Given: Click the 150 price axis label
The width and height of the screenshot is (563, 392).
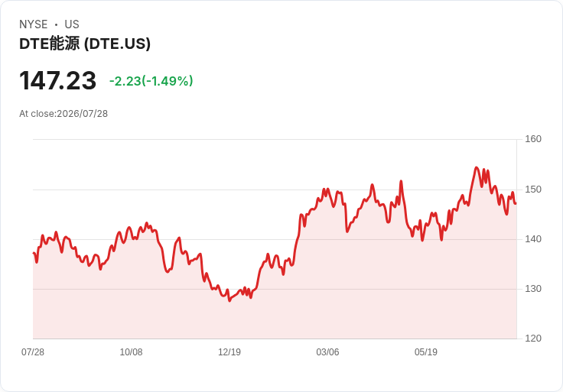Looking at the screenshot, I should click(533, 190).
